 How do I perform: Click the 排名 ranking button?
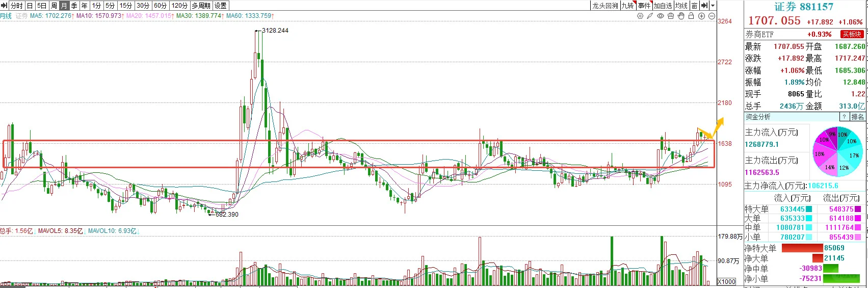(x=858, y=117)
